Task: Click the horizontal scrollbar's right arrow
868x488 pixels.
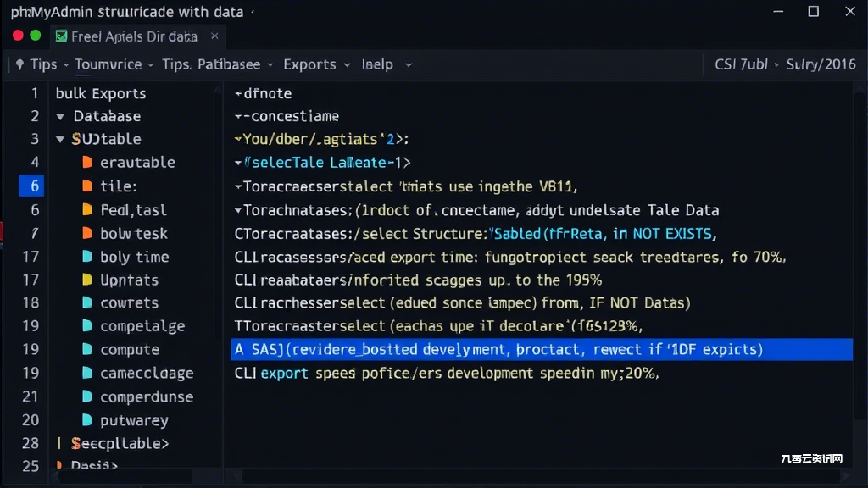Action: (x=845, y=476)
